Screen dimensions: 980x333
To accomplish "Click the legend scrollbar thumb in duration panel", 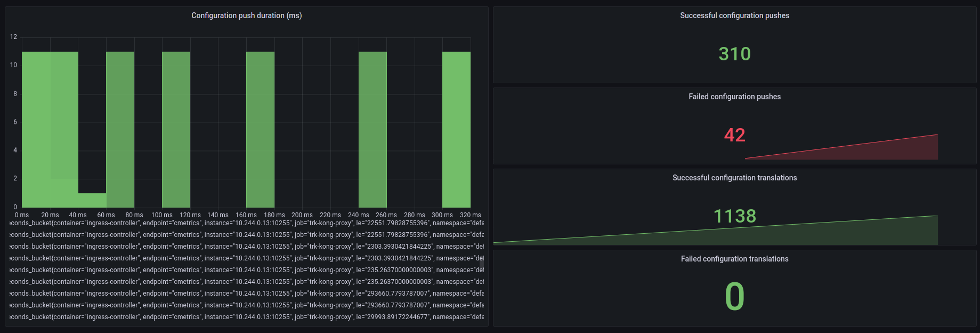I will (482, 264).
